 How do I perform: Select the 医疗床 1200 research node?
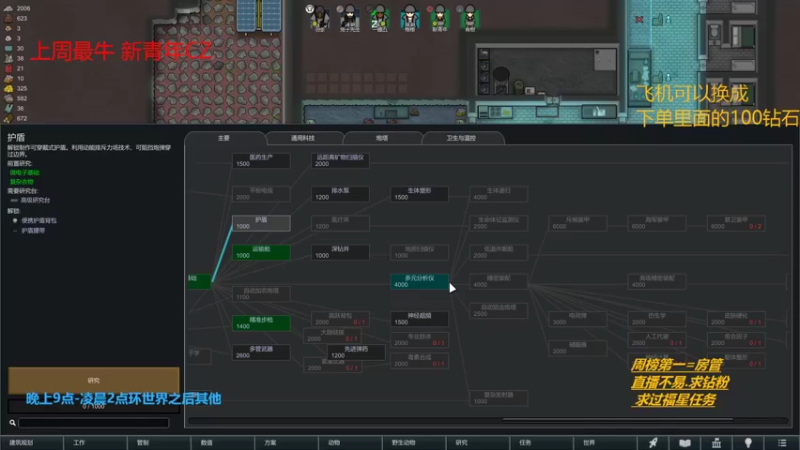[340, 223]
